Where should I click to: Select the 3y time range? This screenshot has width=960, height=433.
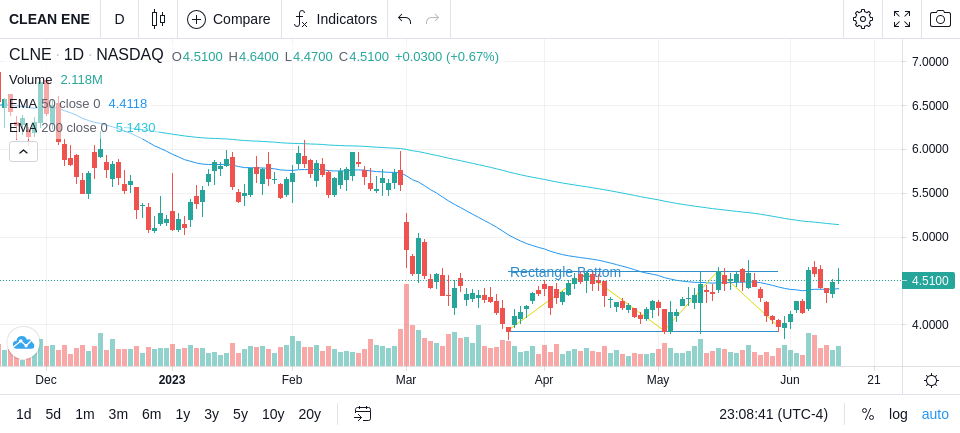tap(211, 415)
